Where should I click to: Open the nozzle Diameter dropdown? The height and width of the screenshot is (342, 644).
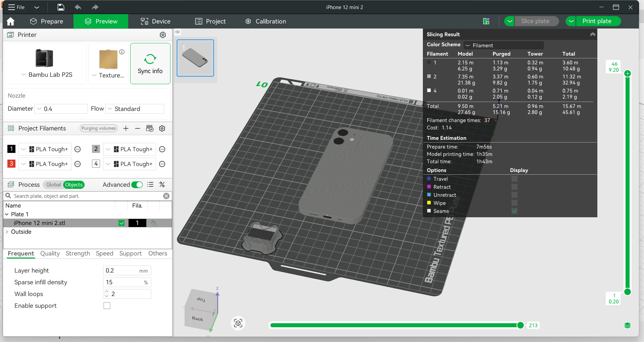(61, 109)
